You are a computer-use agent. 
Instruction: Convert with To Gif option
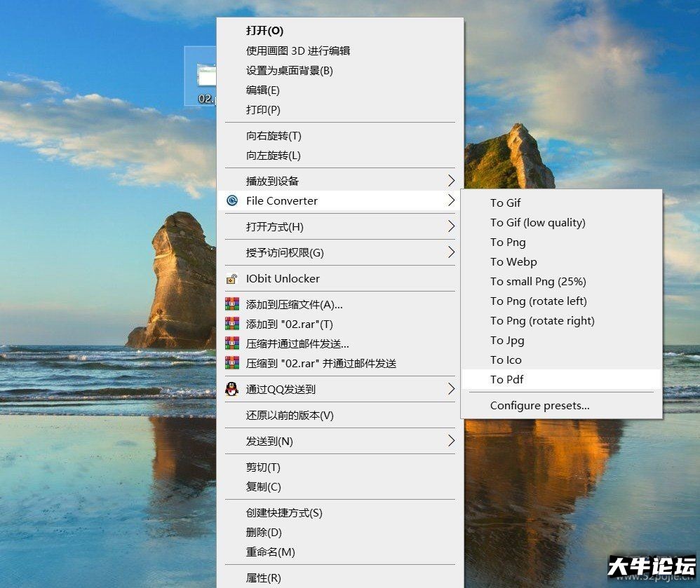pos(561,203)
